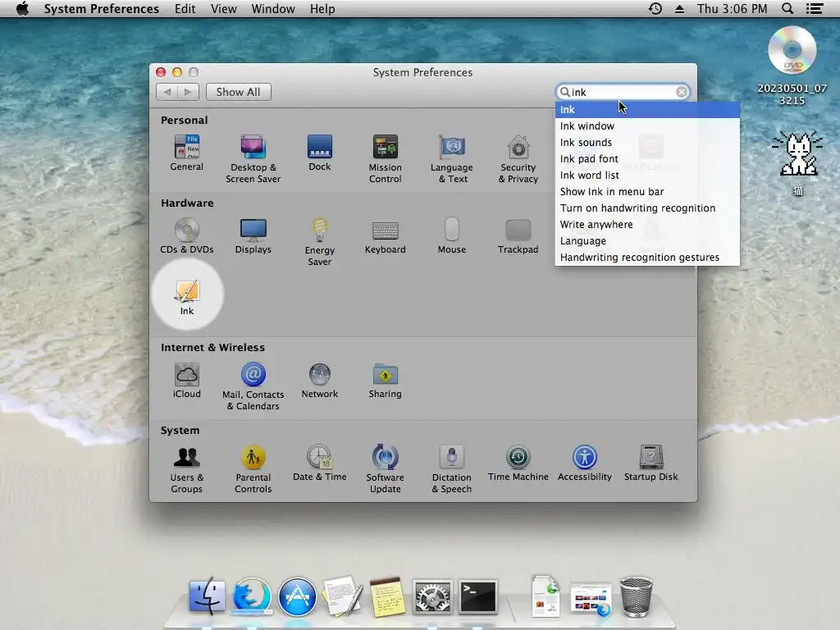This screenshot has height=630, width=840.
Task: Open Terminal from the Dock
Action: pos(478,596)
